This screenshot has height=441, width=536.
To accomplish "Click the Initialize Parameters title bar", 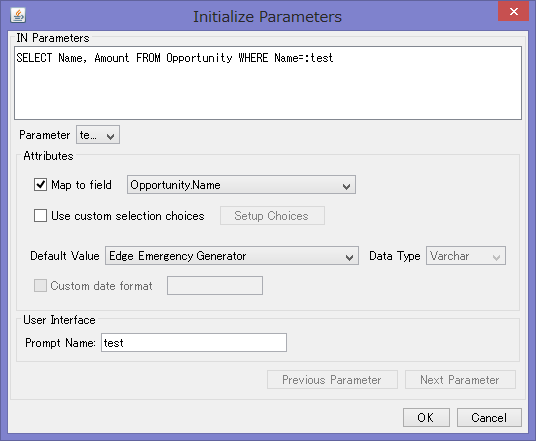I will (x=267, y=16).
